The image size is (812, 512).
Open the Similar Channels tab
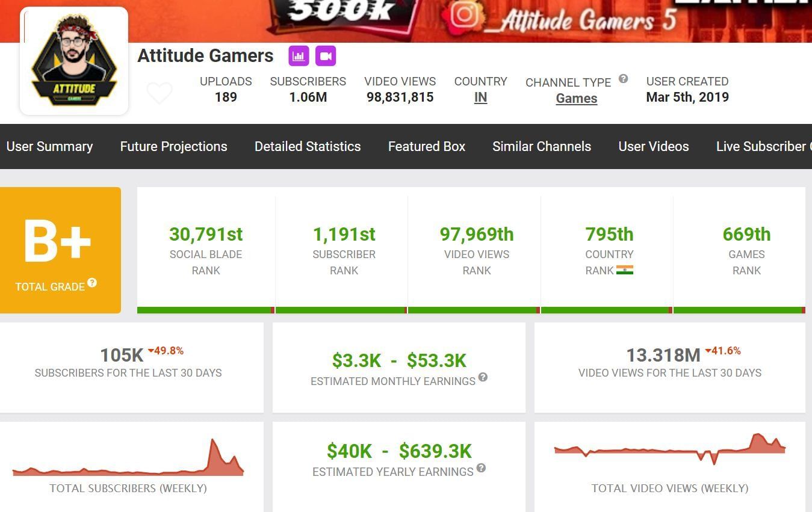542,146
